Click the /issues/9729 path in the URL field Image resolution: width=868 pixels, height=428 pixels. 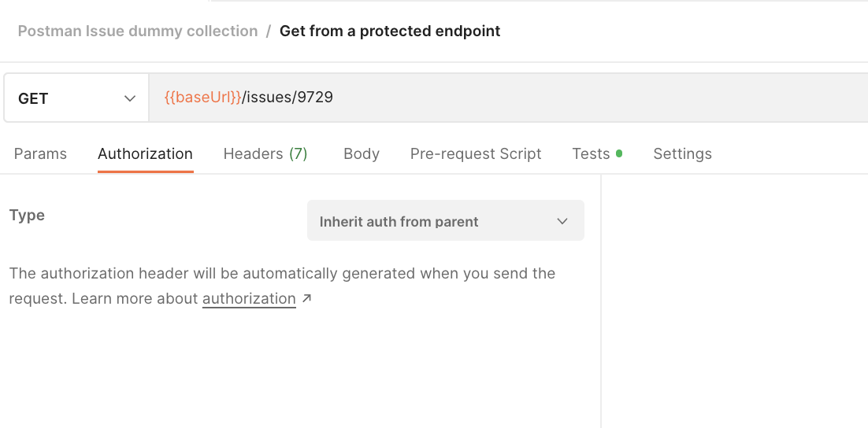pyautogui.click(x=288, y=98)
